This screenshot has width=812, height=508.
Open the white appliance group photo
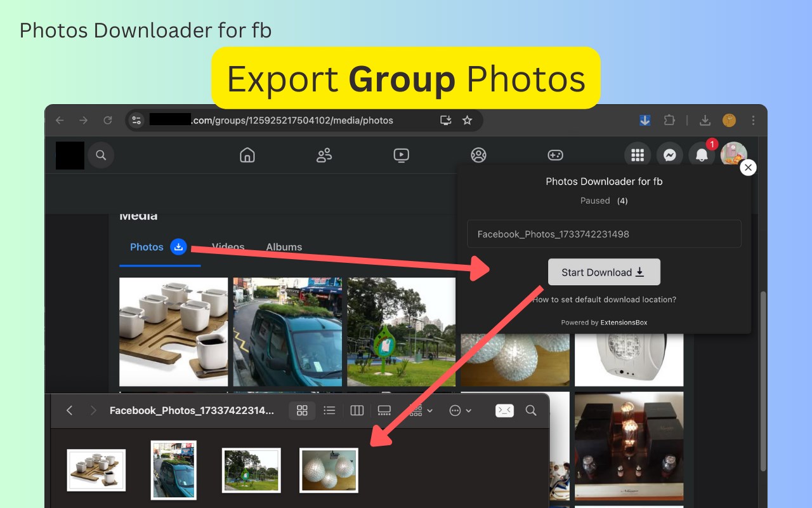(x=629, y=359)
